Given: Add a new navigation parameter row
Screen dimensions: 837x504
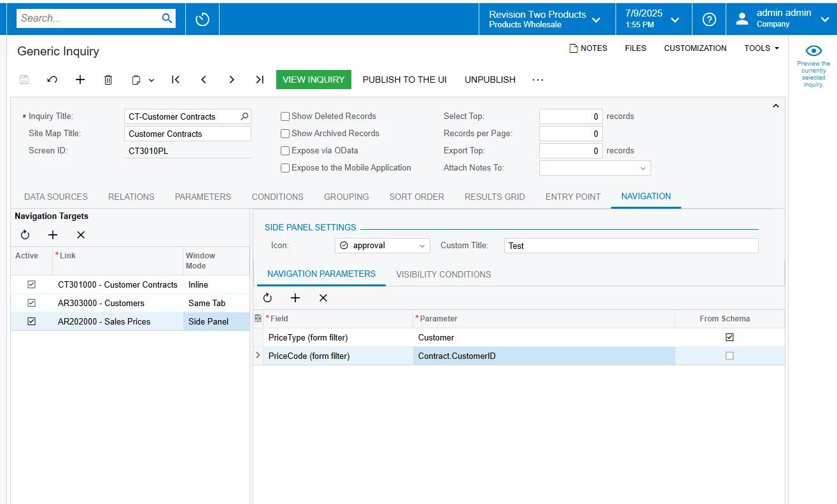Looking at the screenshot, I should click(x=295, y=298).
